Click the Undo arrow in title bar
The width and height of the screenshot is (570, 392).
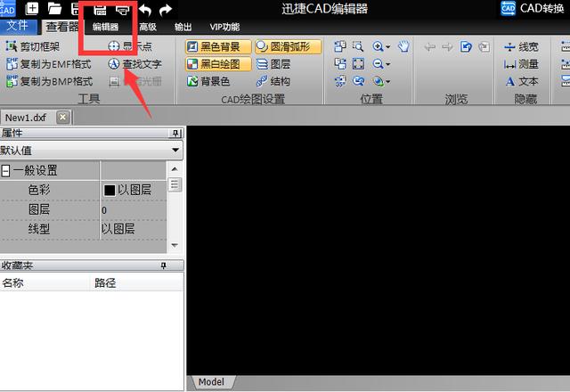pyautogui.click(x=145, y=10)
